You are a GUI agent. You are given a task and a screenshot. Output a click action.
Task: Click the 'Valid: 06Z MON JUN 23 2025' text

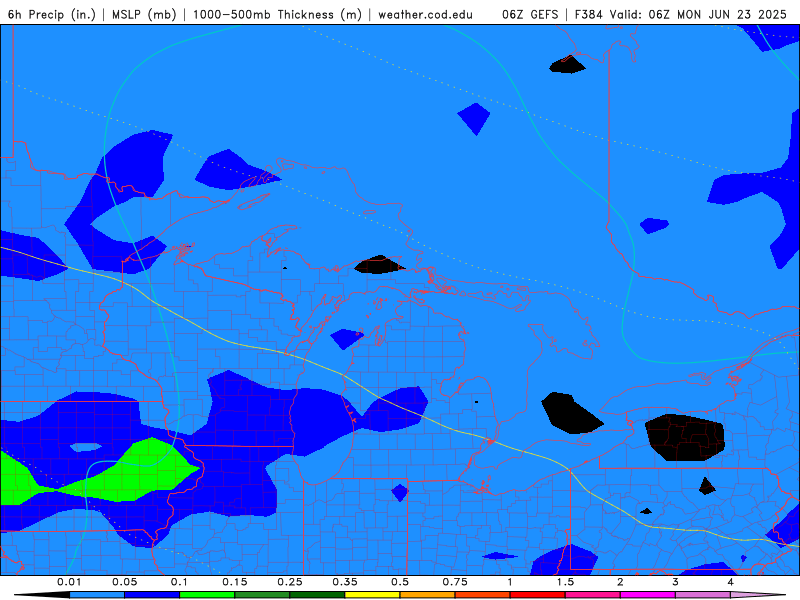[x=697, y=14]
